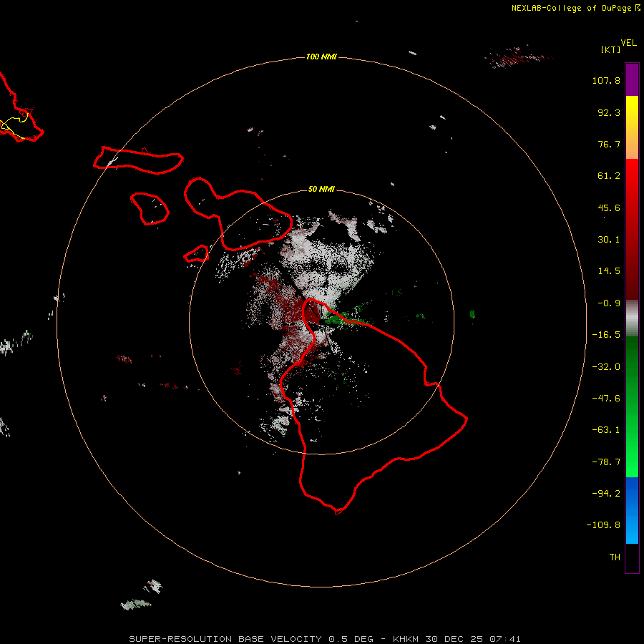Click the -94.2 velocity scale value
Screen dimensions: 644x644
coord(606,493)
